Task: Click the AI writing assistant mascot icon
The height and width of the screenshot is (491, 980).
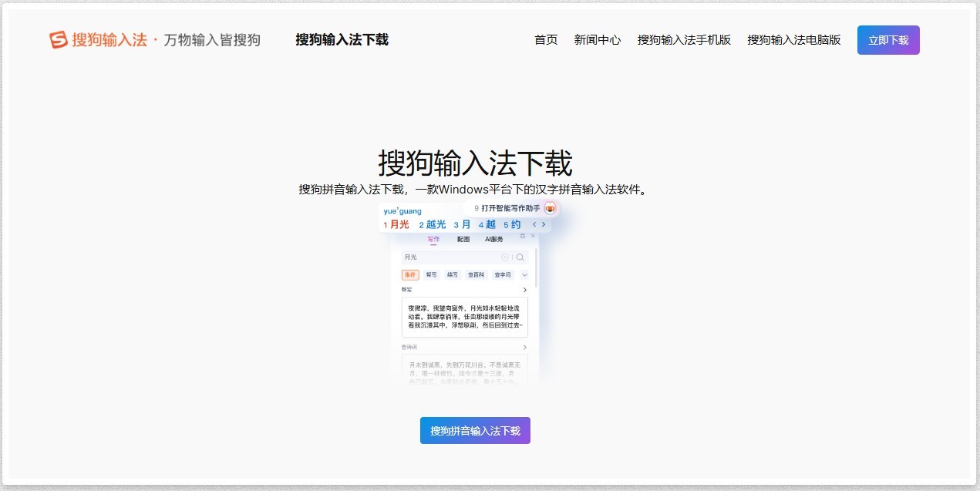Action: 550,208
